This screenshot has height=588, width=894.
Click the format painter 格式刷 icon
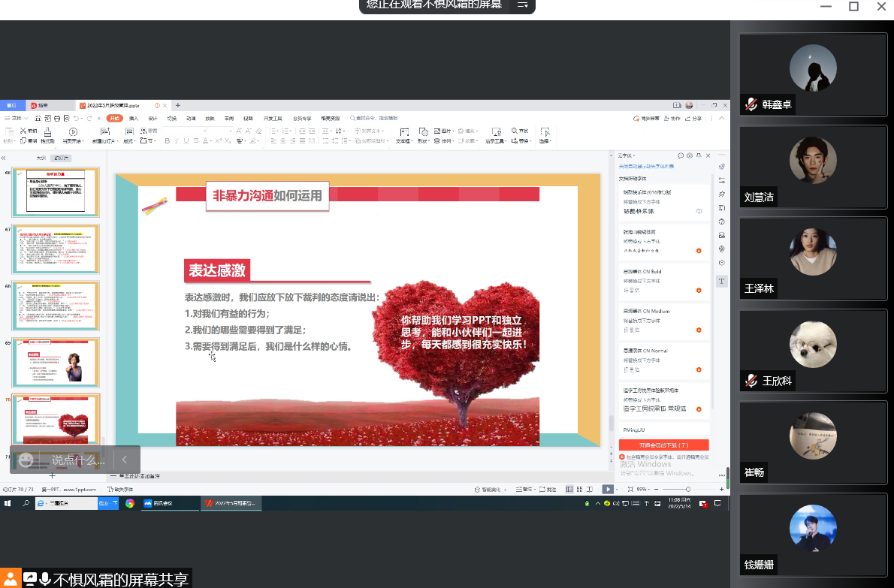click(x=47, y=132)
